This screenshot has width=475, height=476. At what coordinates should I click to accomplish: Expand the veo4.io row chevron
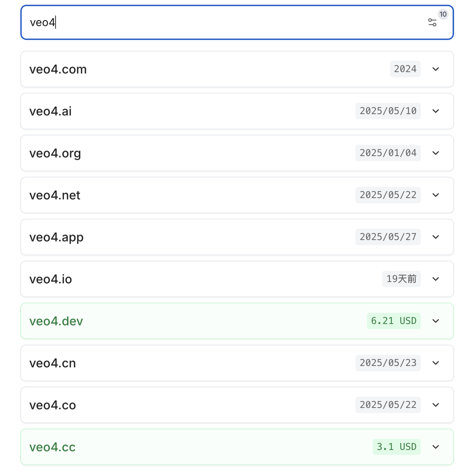(436, 279)
